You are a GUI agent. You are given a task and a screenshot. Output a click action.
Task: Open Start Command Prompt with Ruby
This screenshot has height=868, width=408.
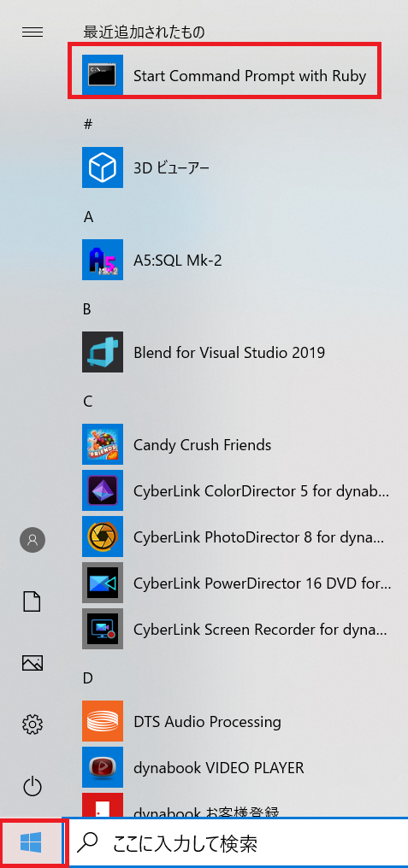224,74
